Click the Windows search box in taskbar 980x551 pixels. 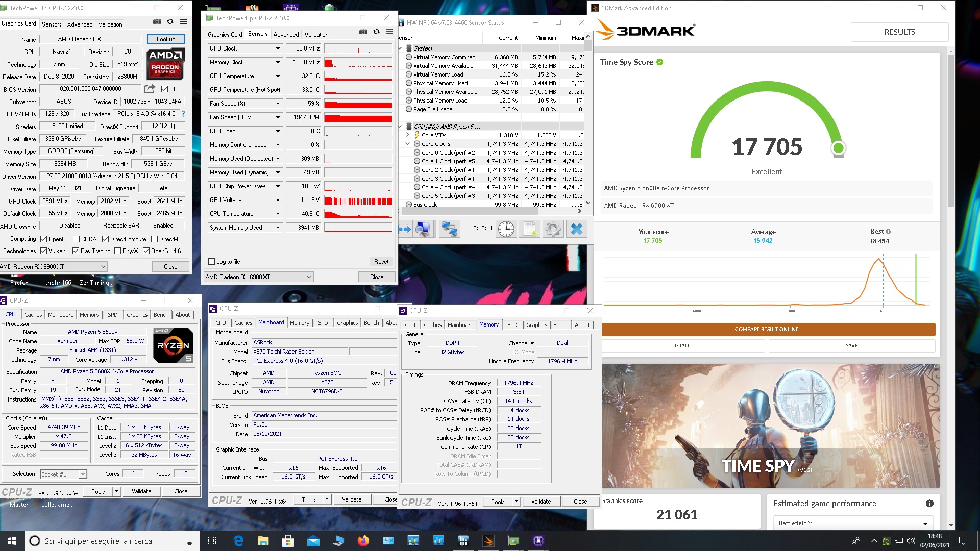coord(112,541)
